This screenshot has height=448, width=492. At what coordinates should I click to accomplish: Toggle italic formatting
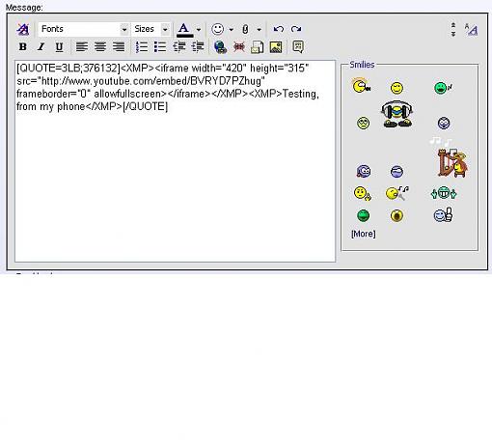point(41,47)
